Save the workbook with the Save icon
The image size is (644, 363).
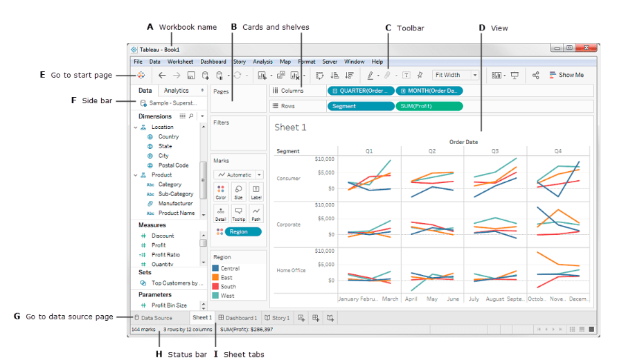191,76
